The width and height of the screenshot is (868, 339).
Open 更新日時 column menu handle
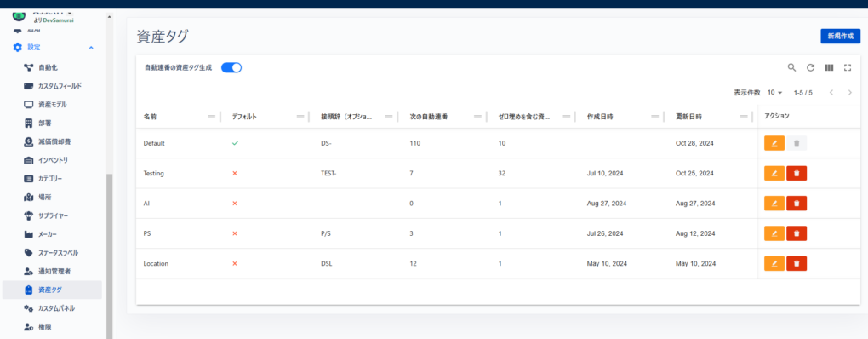(x=744, y=117)
